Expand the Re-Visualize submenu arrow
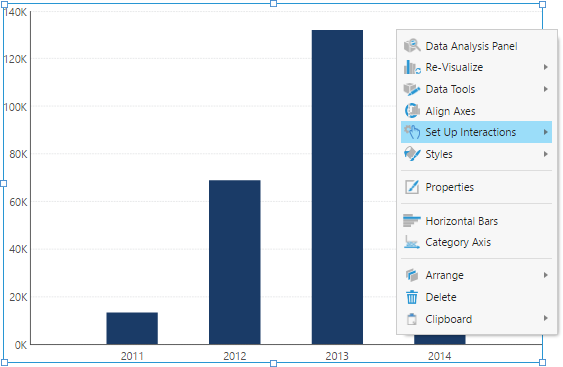 (x=545, y=67)
